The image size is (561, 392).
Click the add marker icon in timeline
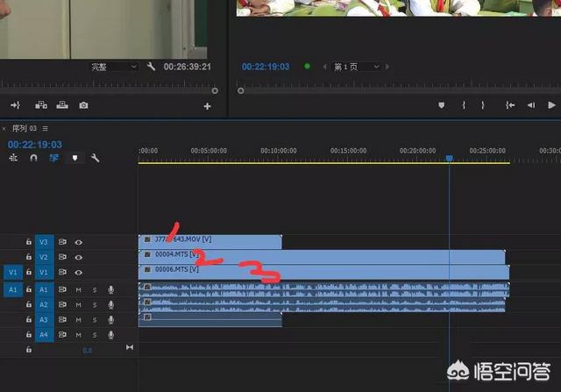(75, 159)
